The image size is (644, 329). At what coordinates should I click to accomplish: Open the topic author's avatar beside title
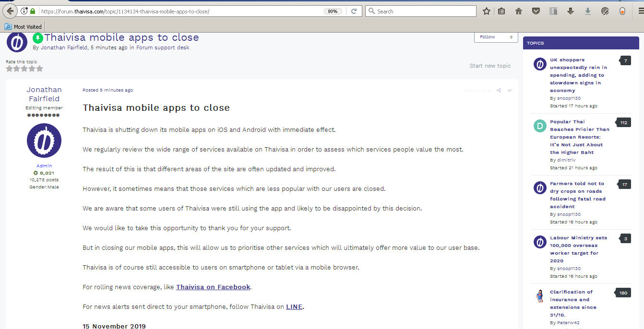coord(17,42)
